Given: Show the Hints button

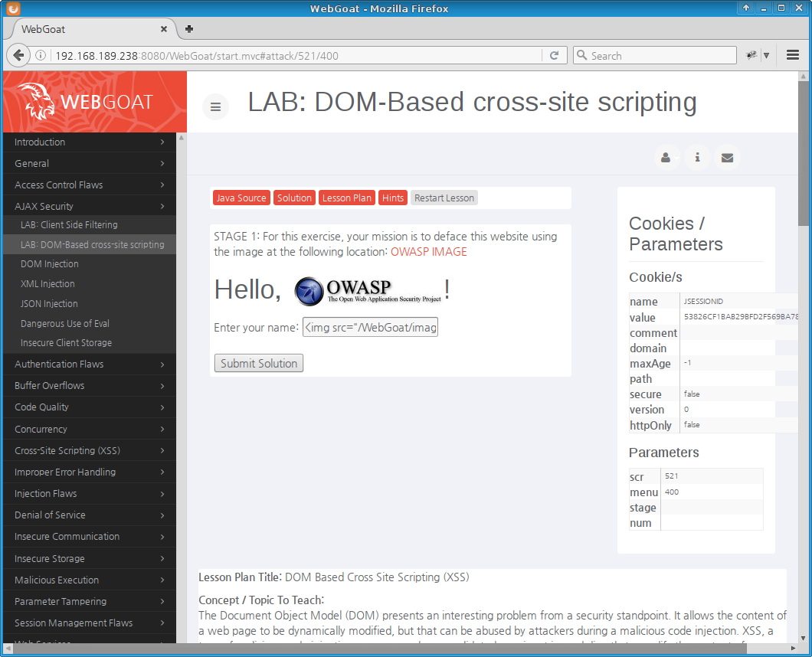Looking at the screenshot, I should point(392,198).
